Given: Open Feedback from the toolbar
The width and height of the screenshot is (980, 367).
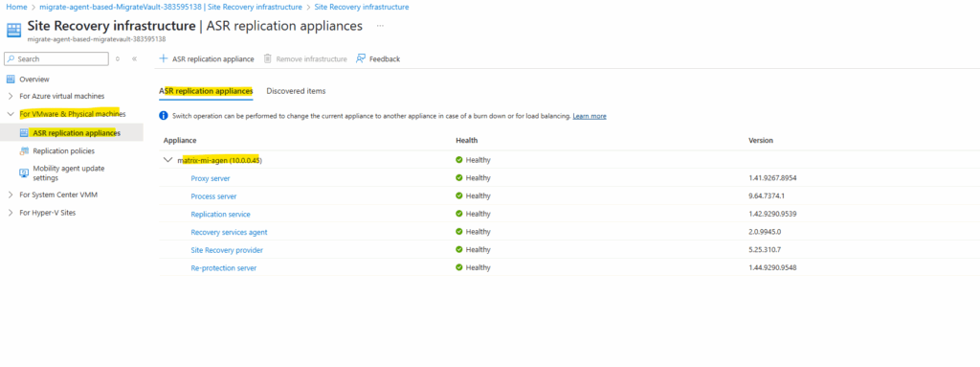Looking at the screenshot, I should tap(378, 58).
